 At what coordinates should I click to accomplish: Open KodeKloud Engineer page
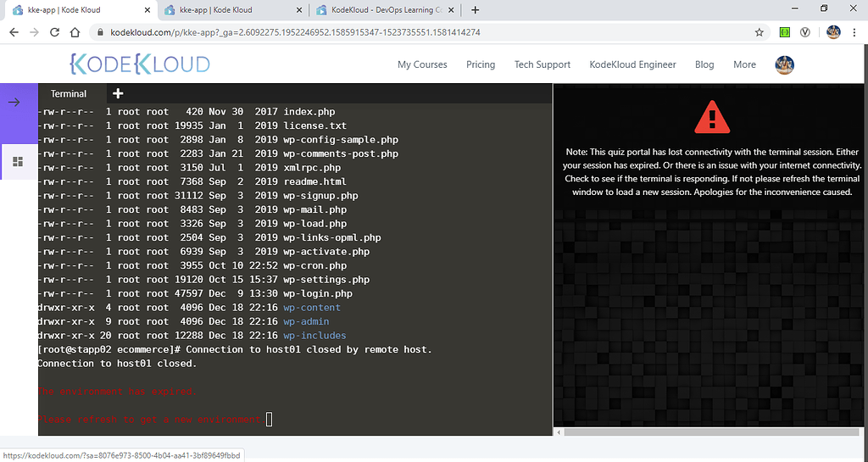pyautogui.click(x=632, y=64)
